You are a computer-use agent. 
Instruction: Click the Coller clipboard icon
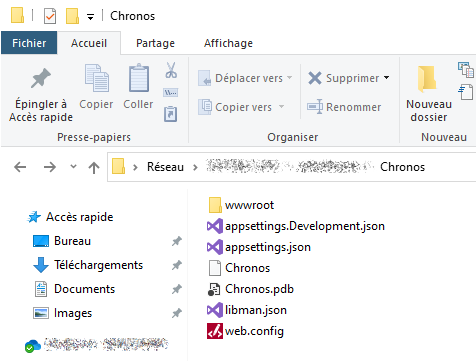139,77
